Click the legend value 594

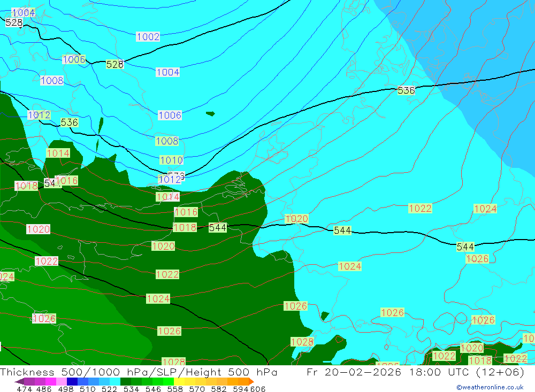241,389
